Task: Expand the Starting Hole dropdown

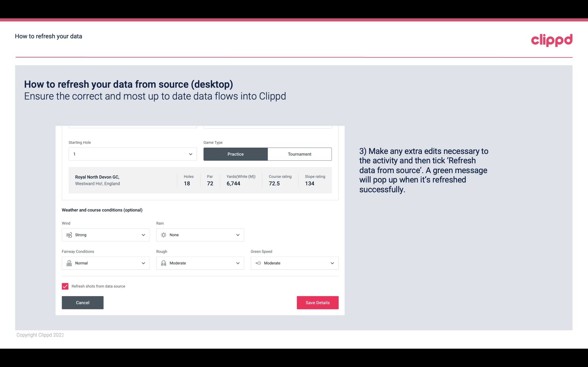Action: pyautogui.click(x=190, y=153)
